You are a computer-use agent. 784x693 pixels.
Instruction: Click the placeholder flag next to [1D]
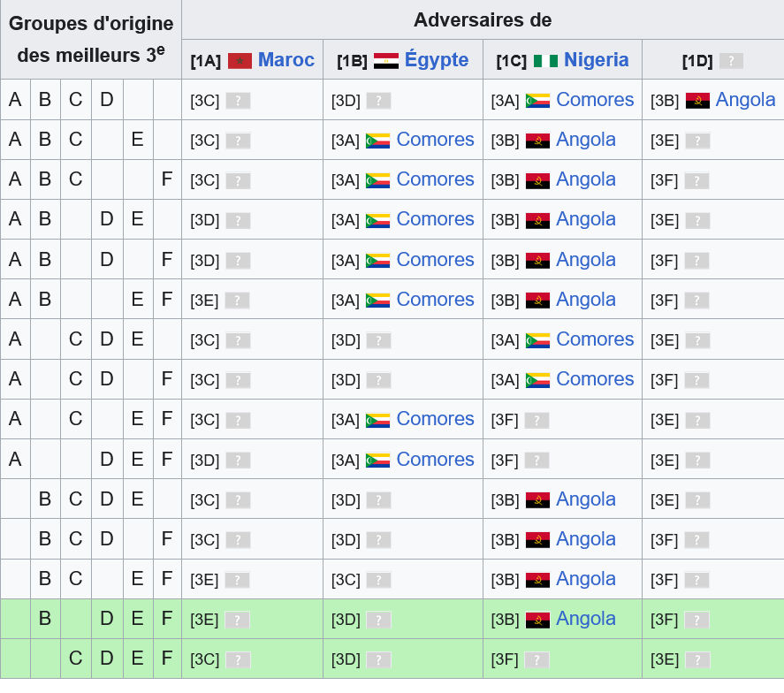click(731, 61)
